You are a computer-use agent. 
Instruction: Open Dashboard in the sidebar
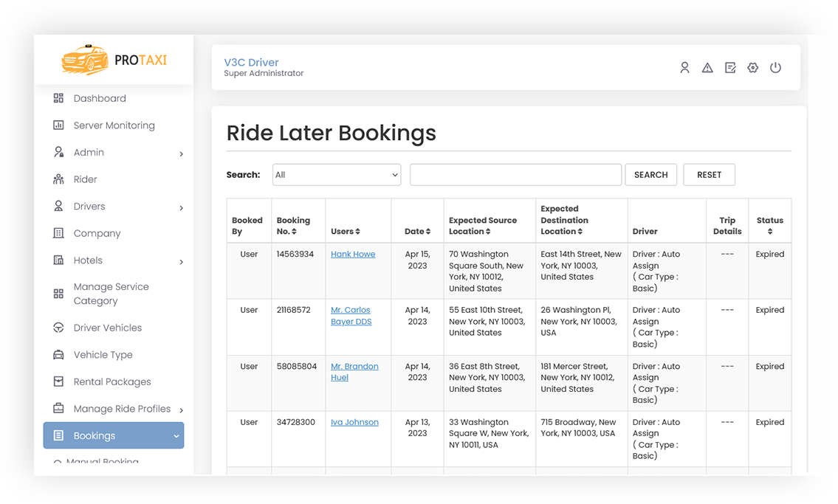click(x=100, y=98)
